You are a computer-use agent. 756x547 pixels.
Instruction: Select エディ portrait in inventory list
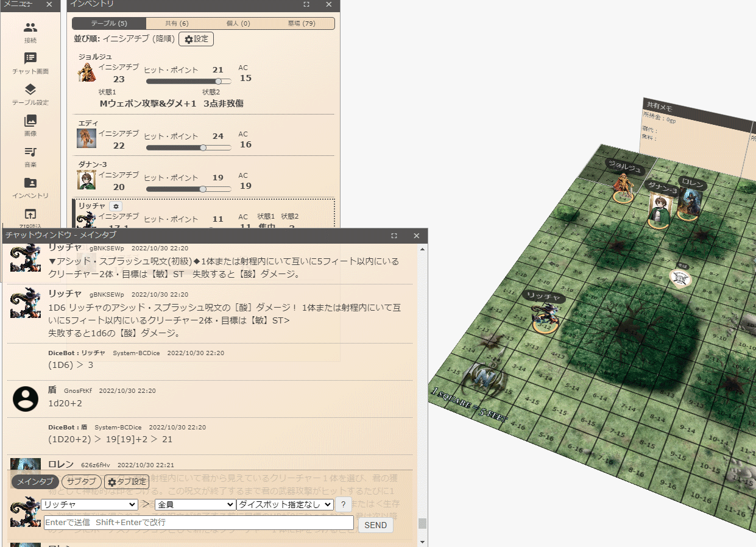(87, 138)
